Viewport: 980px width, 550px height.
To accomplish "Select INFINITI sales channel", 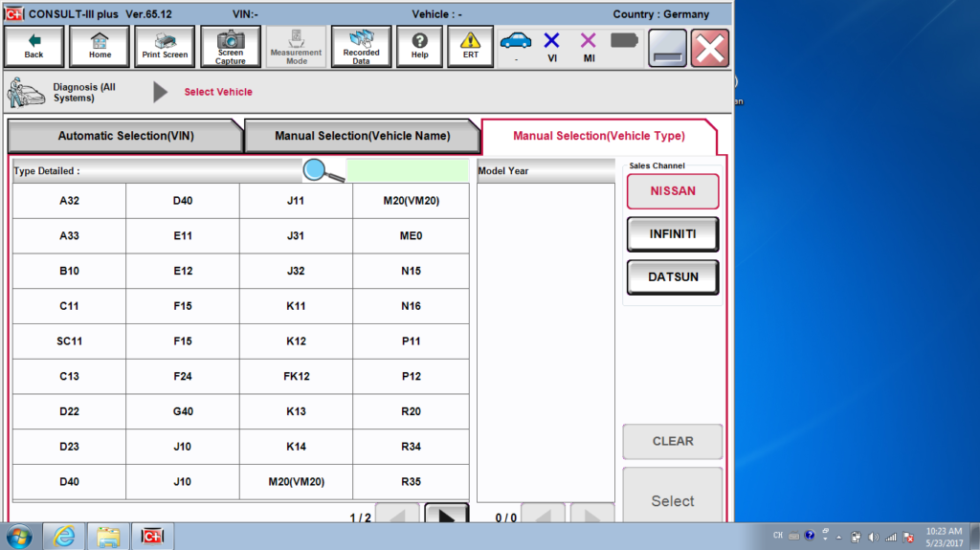I will tap(673, 234).
